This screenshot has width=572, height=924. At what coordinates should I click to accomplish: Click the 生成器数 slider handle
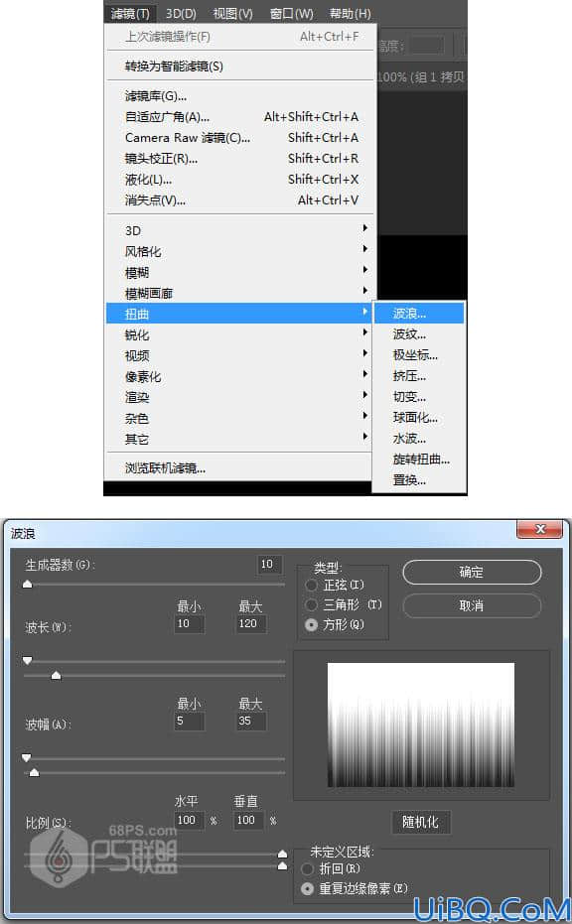click(x=27, y=584)
